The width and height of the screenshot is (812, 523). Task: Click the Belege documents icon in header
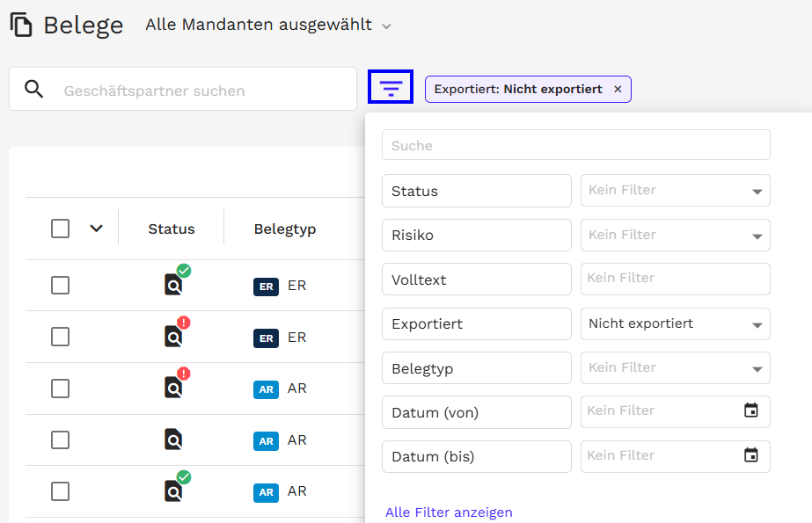21,25
